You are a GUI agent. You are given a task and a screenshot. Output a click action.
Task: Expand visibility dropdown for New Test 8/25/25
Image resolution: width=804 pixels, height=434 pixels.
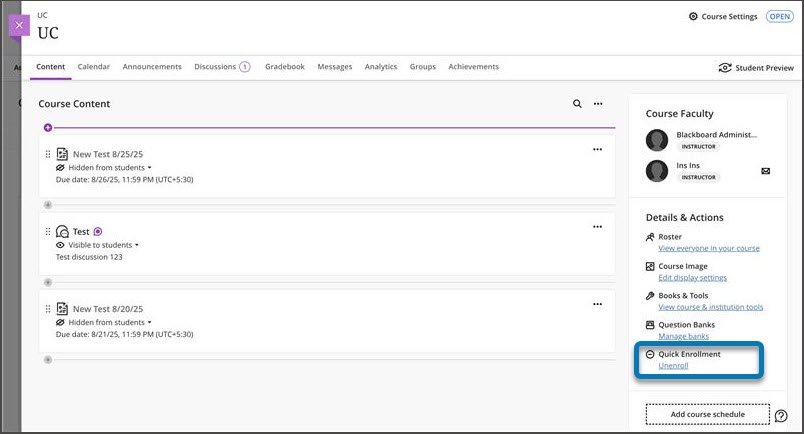[105, 168]
